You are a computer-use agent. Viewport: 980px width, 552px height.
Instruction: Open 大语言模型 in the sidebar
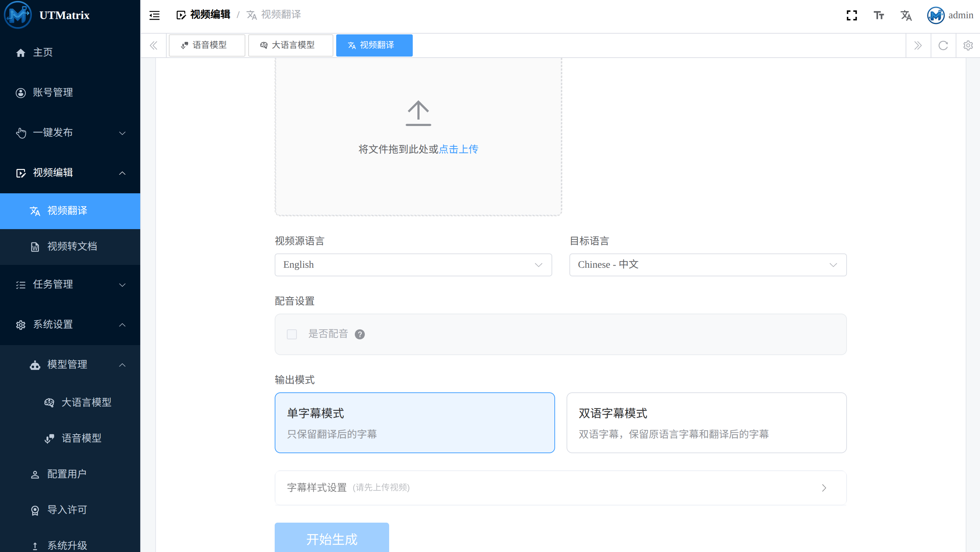pyautogui.click(x=70, y=402)
